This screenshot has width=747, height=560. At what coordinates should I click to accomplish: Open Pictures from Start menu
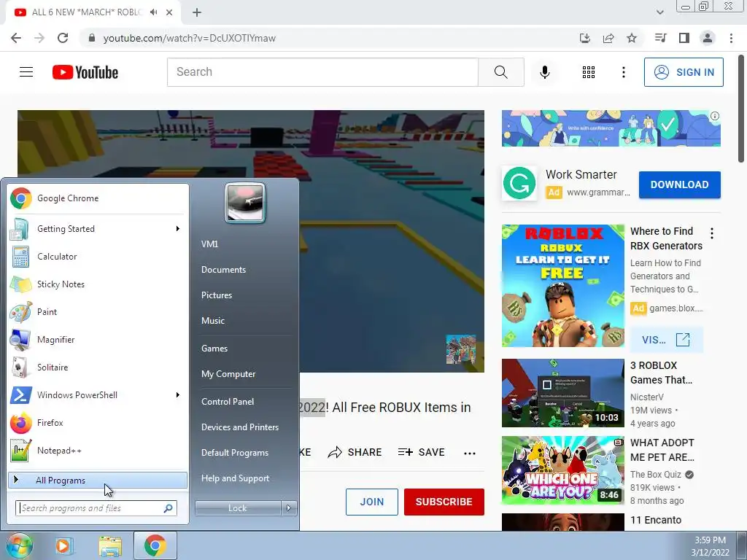pos(217,295)
